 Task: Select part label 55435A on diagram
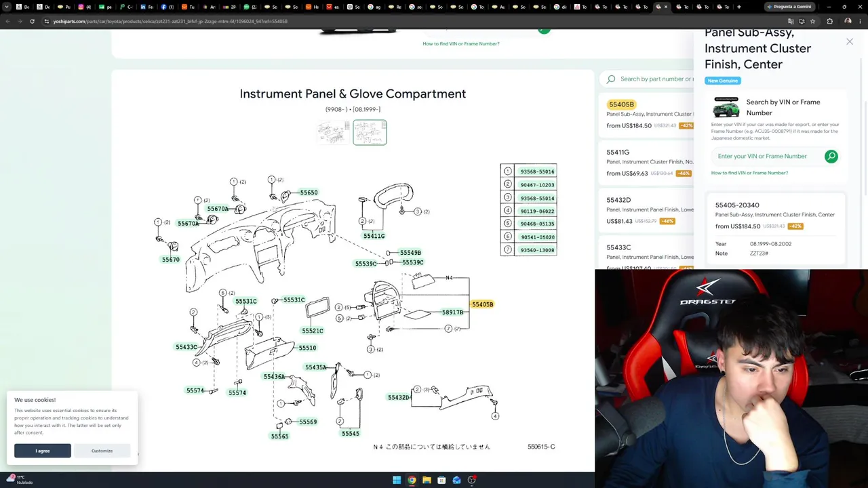click(x=315, y=367)
